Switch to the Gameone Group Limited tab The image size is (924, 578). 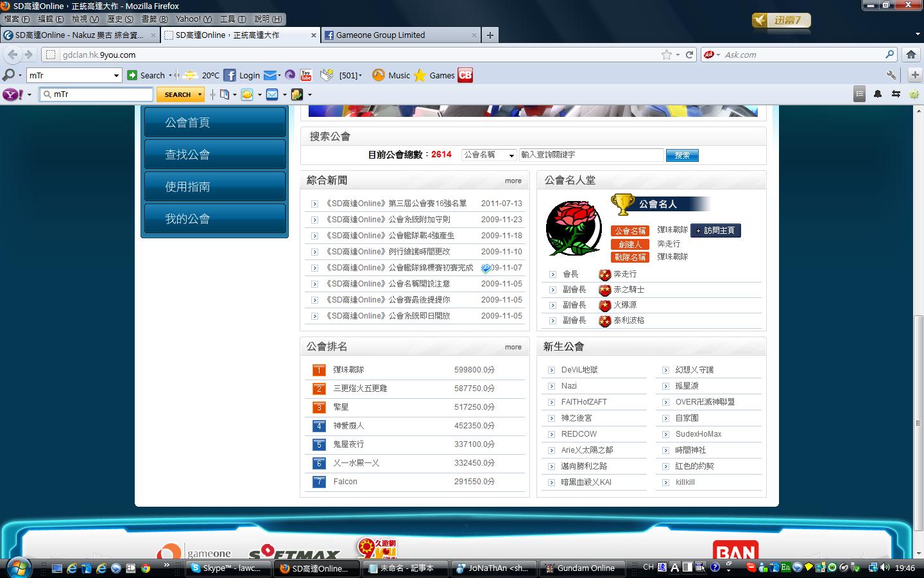[401, 35]
